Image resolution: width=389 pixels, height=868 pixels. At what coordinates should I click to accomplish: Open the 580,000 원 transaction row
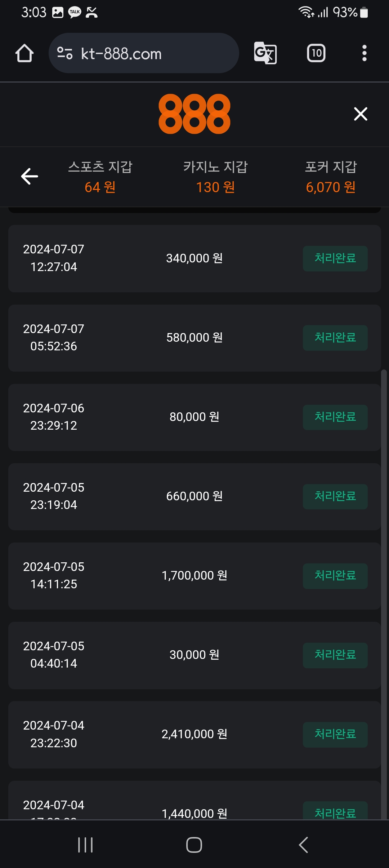tap(194, 338)
